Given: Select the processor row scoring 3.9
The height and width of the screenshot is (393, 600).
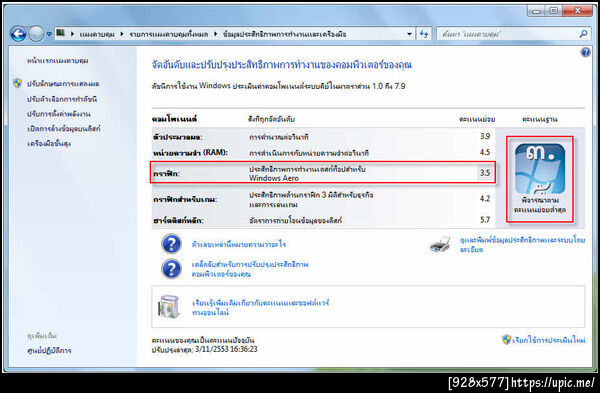Looking at the screenshot, I should coord(323,137).
